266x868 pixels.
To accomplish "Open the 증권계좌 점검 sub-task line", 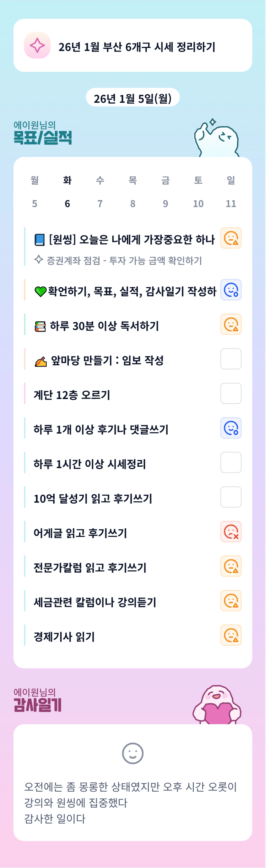I will [124, 260].
